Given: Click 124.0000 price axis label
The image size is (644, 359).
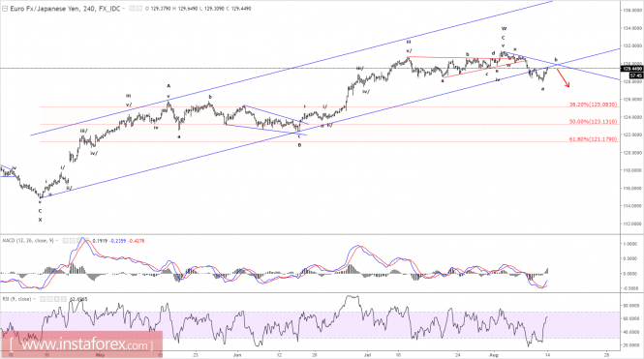Looking at the screenshot, I should pos(632,117).
